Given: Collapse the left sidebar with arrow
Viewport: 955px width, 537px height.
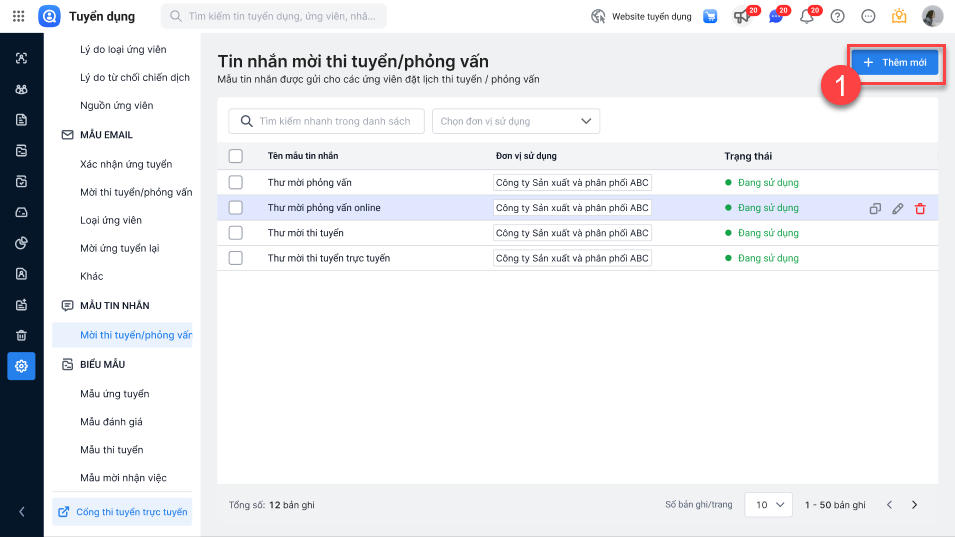Looking at the screenshot, I should (21, 512).
